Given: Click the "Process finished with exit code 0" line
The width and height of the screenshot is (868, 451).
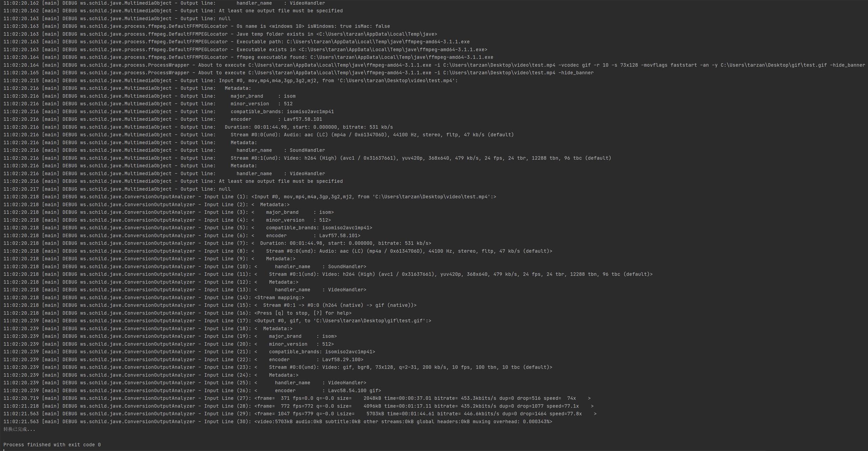Looking at the screenshot, I should coord(52,445).
